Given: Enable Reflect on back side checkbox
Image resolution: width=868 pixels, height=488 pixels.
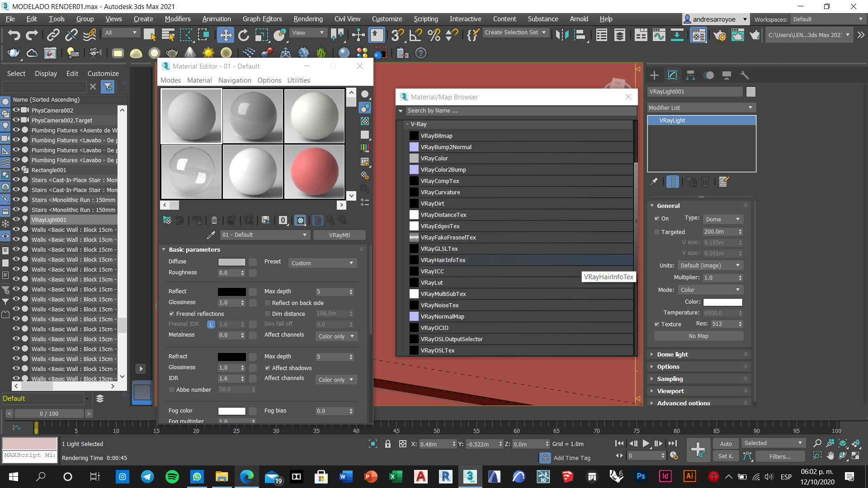Looking at the screenshot, I should 268,303.
